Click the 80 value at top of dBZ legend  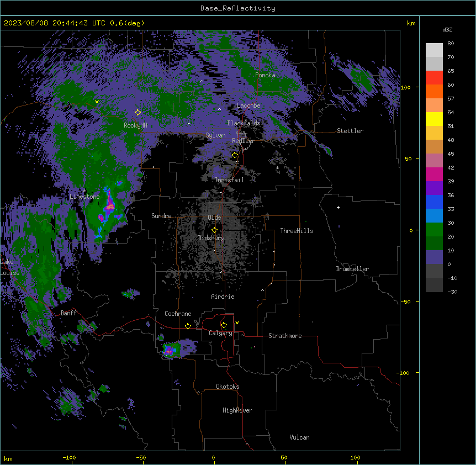click(x=451, y=44)
